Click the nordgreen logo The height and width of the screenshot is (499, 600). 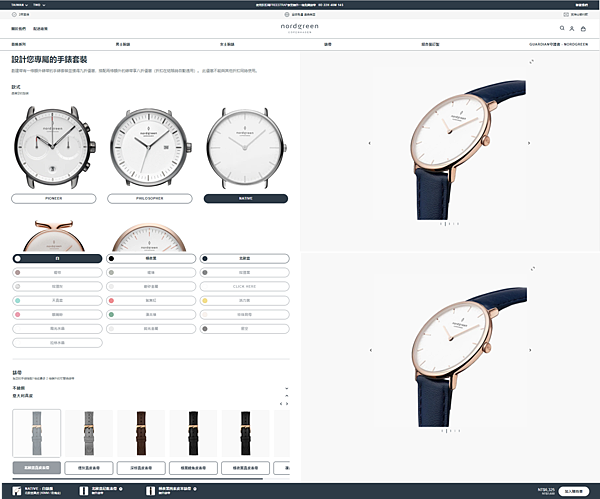tap(299, 28)
